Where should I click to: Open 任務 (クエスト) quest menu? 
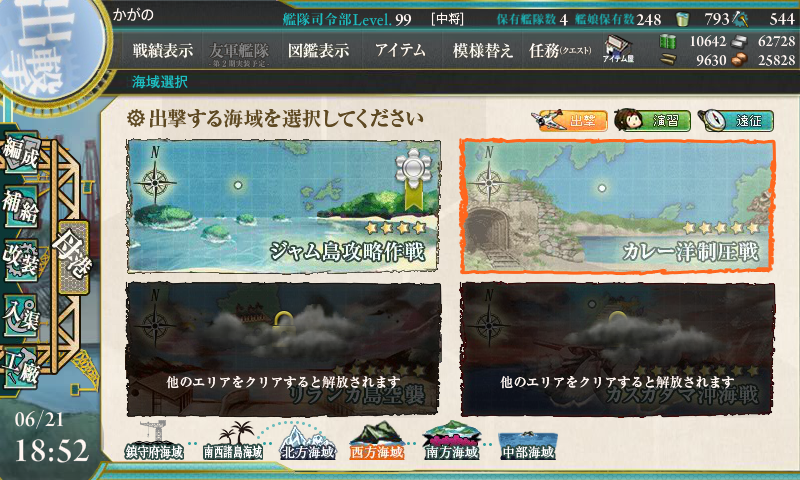(560, 50)
